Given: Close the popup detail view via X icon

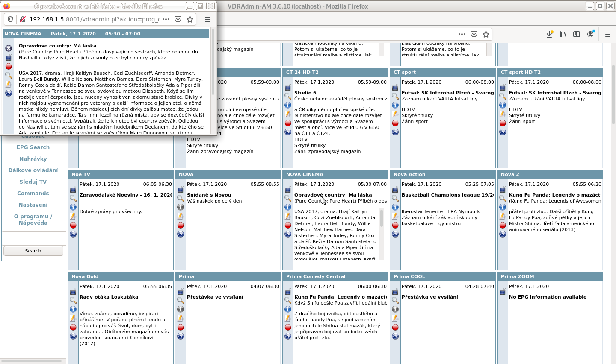Looking at the screenshot, I should (x=8, y=48).
